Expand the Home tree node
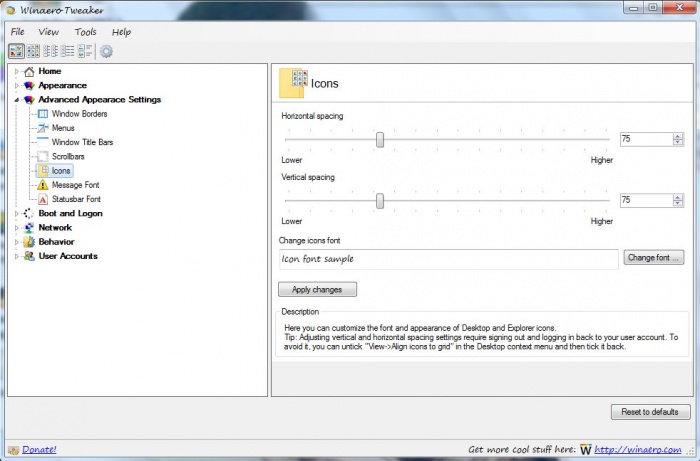Viewport: 700px width, 461px height. 17,71
